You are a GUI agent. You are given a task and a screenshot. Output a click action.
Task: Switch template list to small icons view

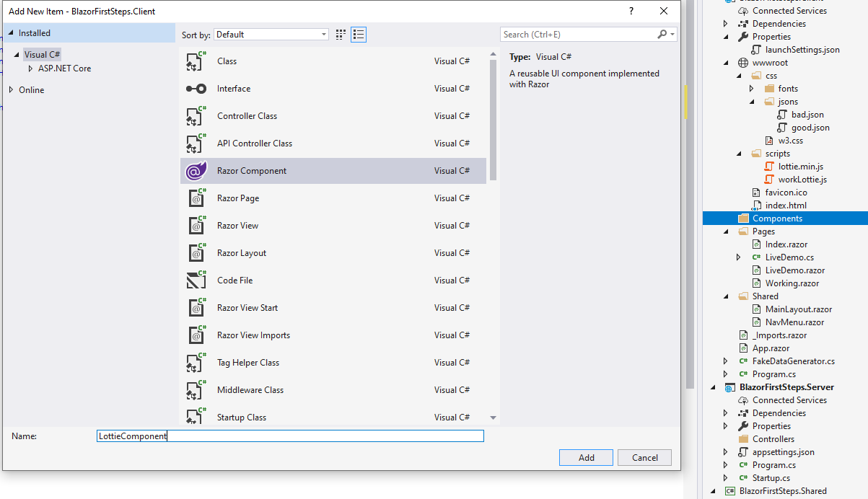(x=341, y=35)
